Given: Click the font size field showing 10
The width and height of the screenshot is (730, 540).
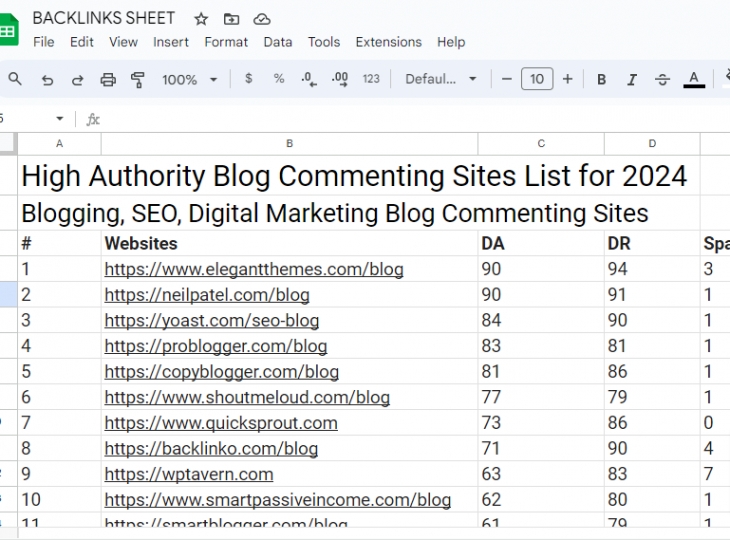Looking at the screenshot, I should tap(537, 79).
